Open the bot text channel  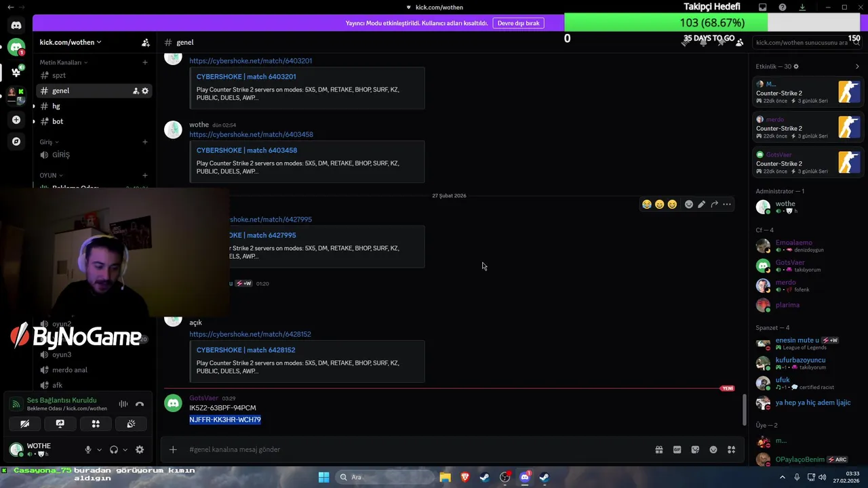point(94,121)
